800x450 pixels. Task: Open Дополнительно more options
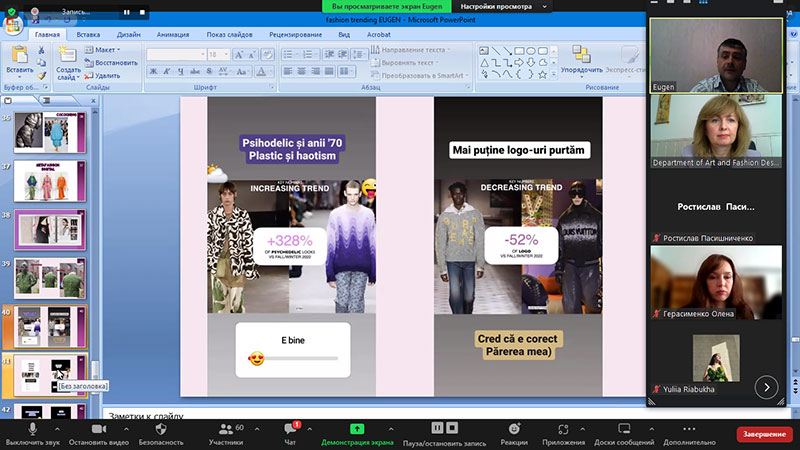(x=689, y=434)
